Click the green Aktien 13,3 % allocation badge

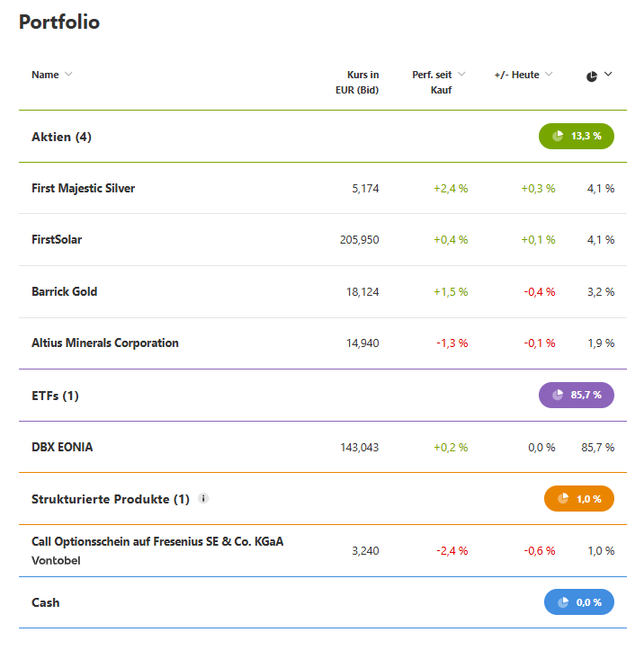pyautogui.click(x=576, y=136)
